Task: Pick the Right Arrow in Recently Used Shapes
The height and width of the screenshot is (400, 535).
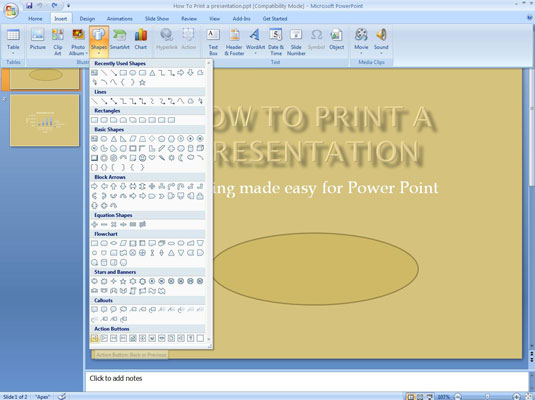Action: point(181,73)
